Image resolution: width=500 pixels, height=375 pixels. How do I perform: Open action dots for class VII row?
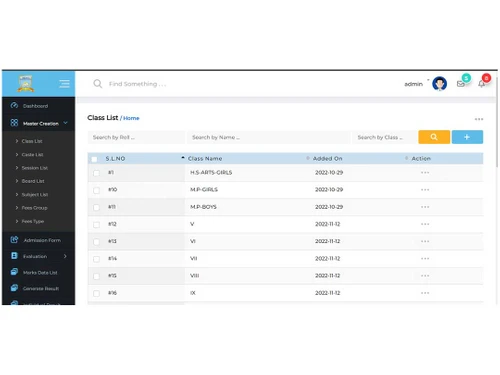[x=425, y=259]
